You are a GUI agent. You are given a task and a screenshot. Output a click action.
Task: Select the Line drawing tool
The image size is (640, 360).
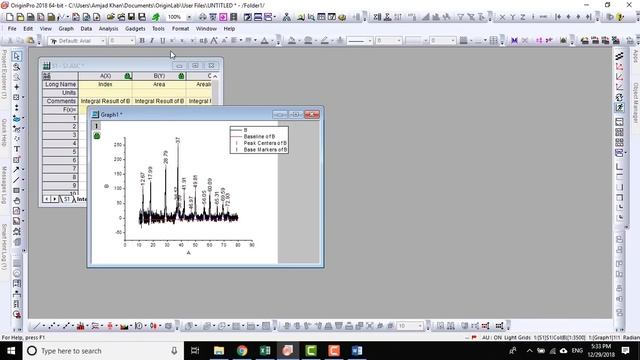[16, 180]
